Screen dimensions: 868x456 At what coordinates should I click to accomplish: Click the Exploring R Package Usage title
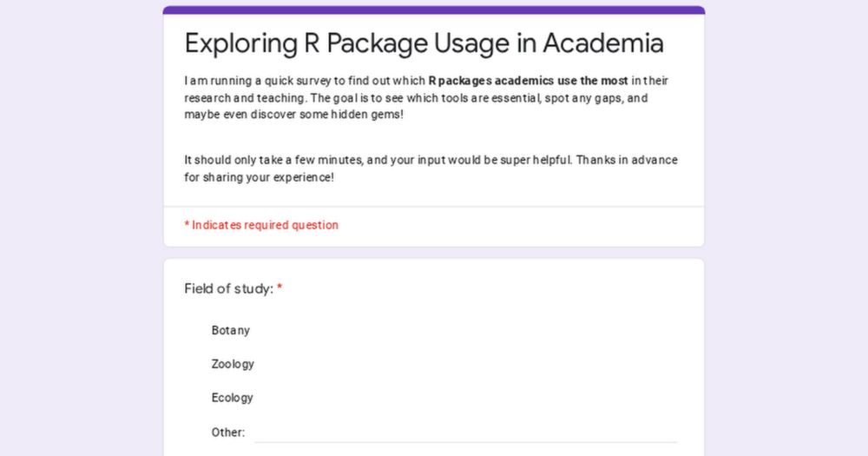click(424, 43)
